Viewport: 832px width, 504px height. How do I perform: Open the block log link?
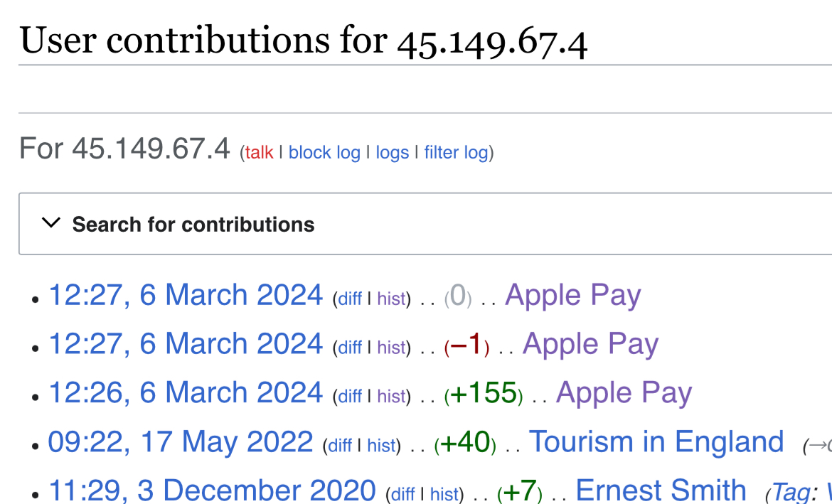pyautogui.click(x=324, y=153)
